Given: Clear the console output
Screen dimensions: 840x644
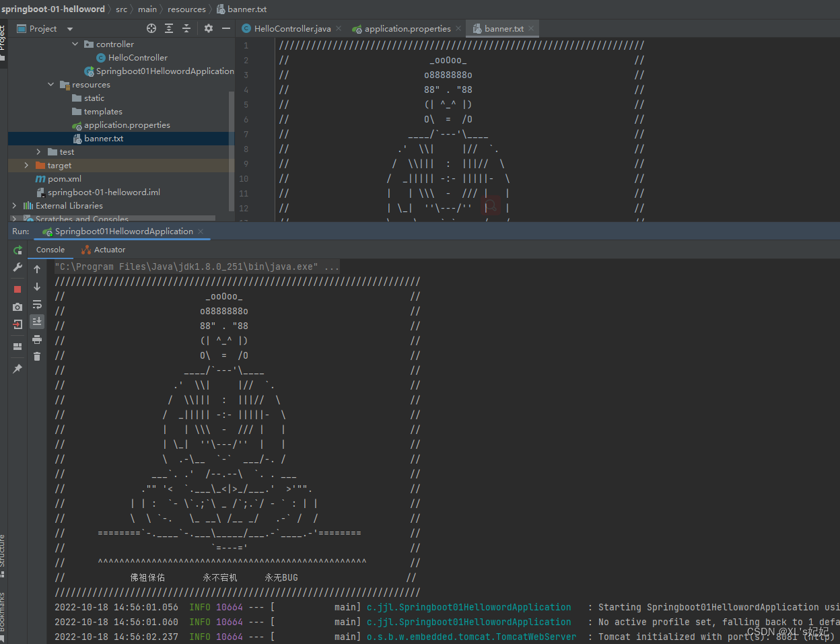Looking at the screenshot, I should coord(37,356).
